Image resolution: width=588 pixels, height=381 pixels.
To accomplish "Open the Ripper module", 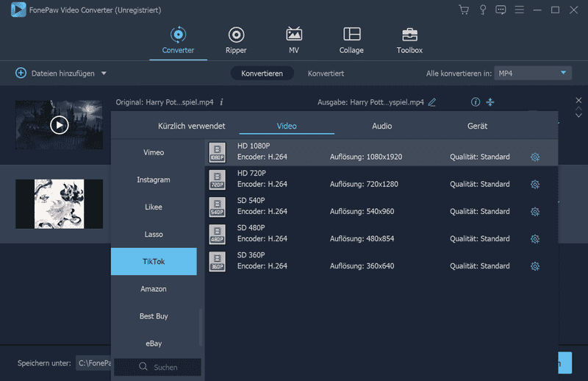I will (236, 41).
